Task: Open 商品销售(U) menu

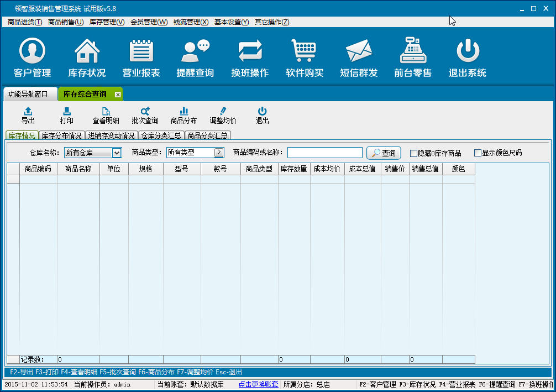Action: coord(66,22)
